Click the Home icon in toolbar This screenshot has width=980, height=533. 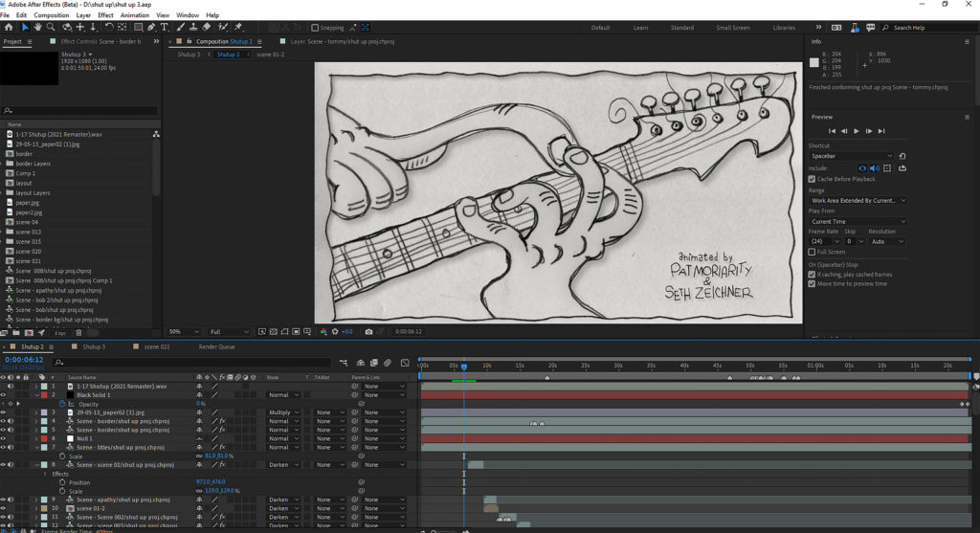[x=9, y=28]
